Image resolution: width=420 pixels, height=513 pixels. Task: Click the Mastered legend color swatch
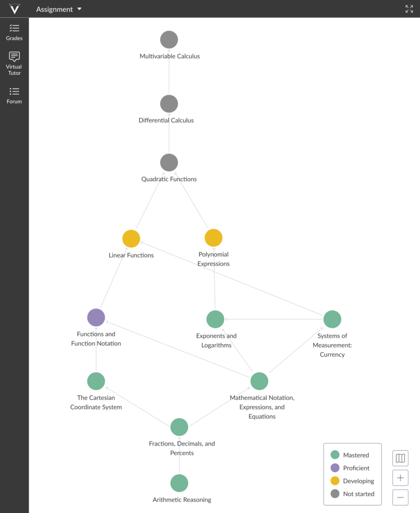335,455
